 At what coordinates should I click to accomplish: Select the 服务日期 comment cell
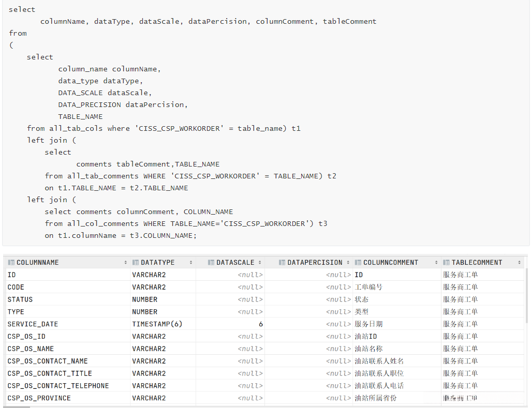point(397,324)
